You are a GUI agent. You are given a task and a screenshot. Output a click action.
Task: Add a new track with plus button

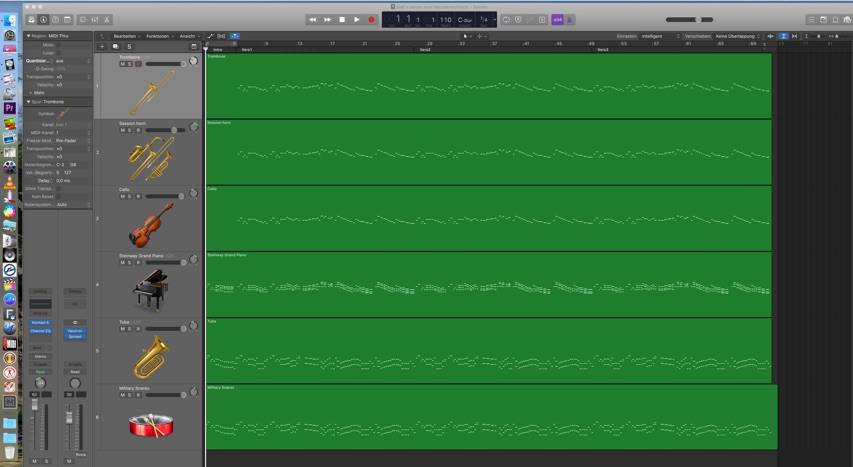[x=102, y=47]
